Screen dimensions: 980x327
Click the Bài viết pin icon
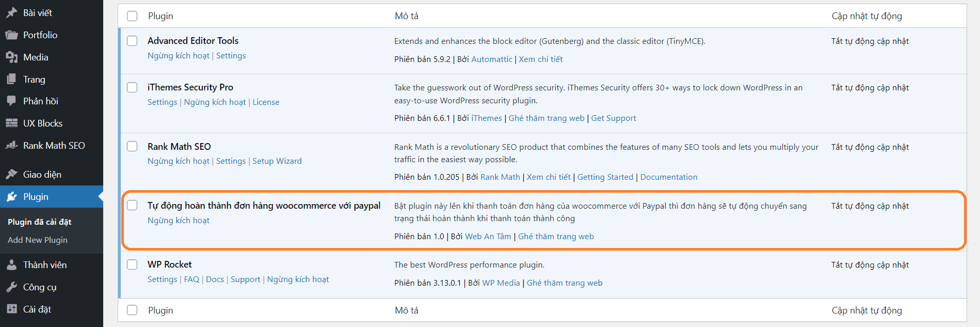coord(11,13)
